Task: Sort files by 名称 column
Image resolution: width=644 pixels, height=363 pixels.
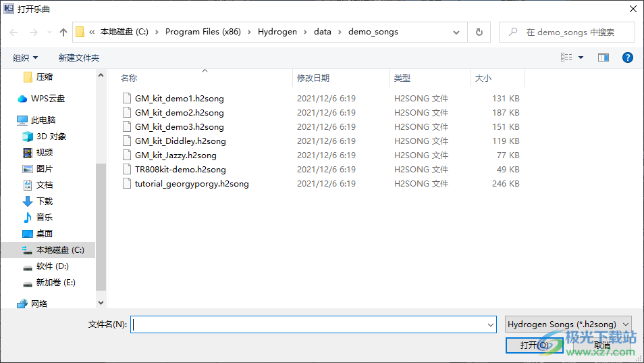Action: [x=128, y=78]
